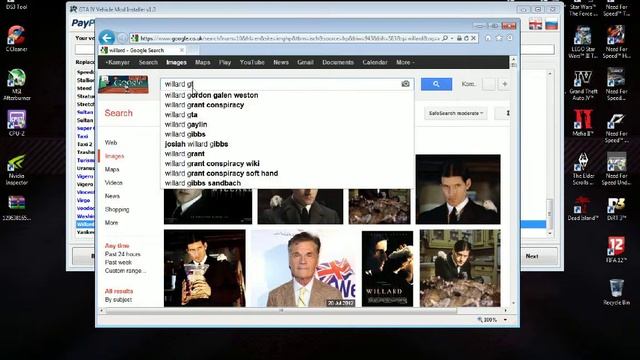The height and width of the screenshot is (360, 640).
Task: Click the address bar stop X icon
Action: point(473,38)
